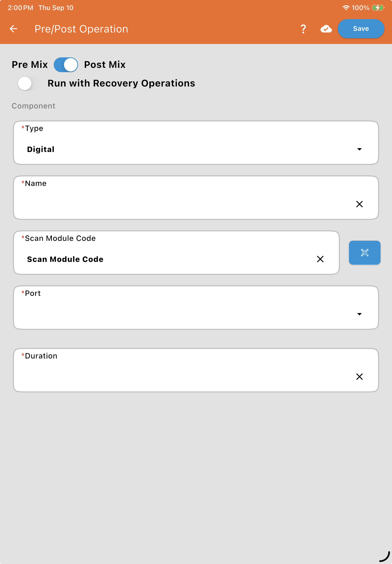Screen dimensions: 392x564
Task: Open the Digital type selection
Action: [x=196, y=143]
